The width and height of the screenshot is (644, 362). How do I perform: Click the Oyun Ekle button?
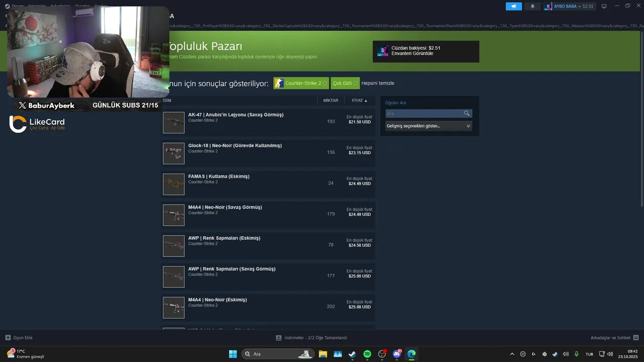coord(19,338)
